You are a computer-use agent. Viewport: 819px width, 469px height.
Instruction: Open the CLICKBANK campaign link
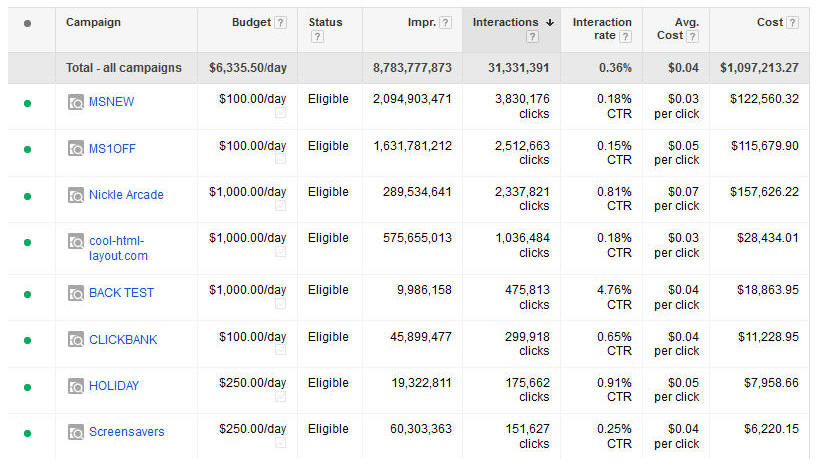click(123, 340)
